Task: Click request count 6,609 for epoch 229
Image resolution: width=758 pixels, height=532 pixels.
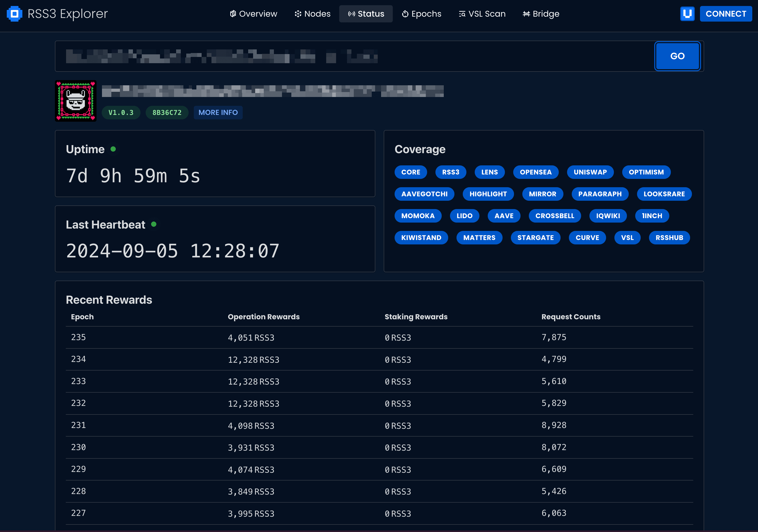Action: click(554, 469)
